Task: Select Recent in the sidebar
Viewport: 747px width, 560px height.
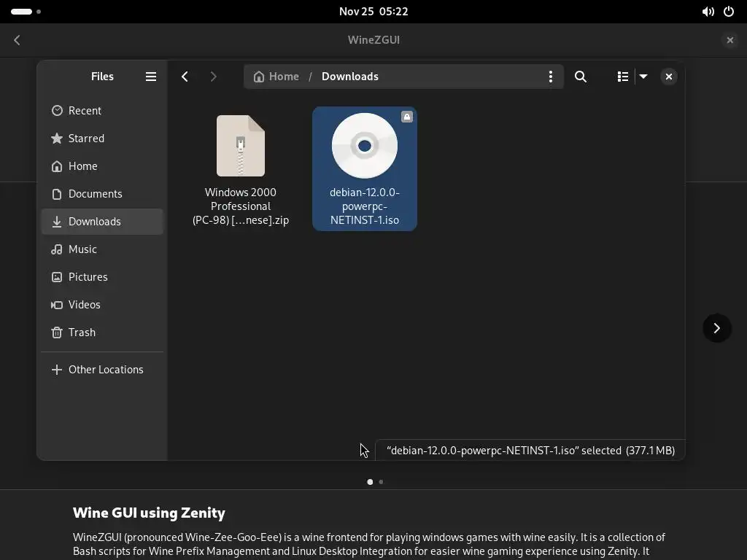Action: (x=102, y=111)
